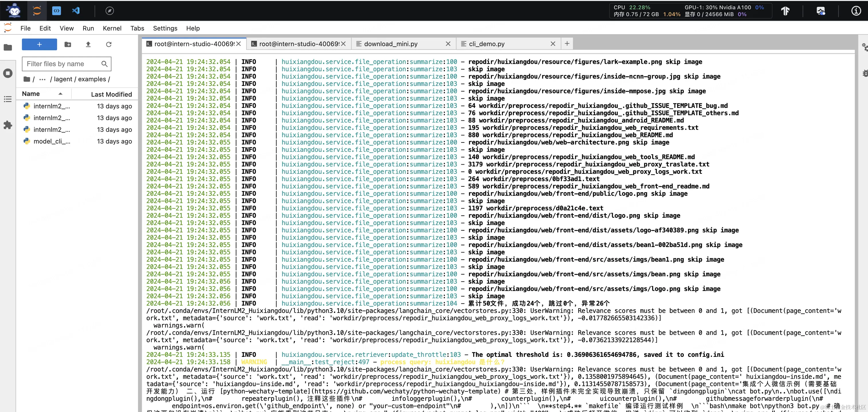Open the VS Code launcher icon
This screenshot has width=868, height=412.
[x=76, y=11]
